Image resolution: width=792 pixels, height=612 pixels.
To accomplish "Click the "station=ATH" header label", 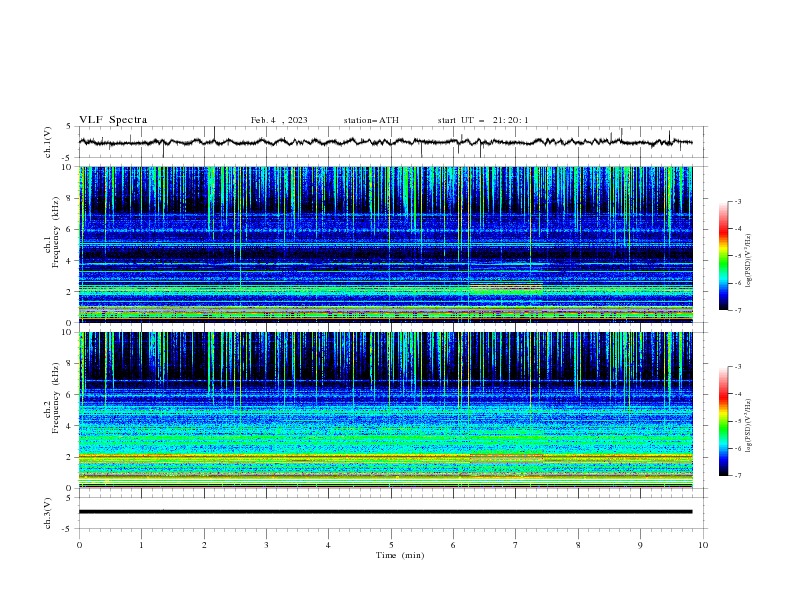I will click(x=371, y=120).
